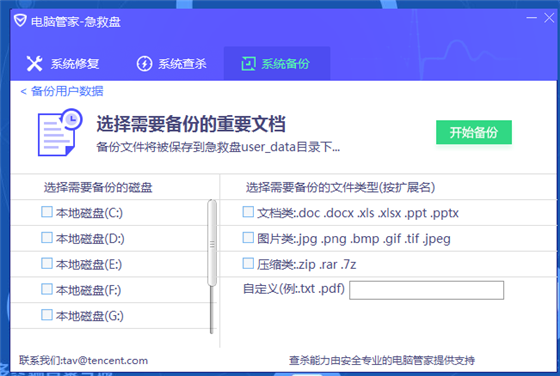Tick 压缩类 .zip .rar .7z checkbox
The width and height of the screenshot is (560, 376).
coord(248,263)
